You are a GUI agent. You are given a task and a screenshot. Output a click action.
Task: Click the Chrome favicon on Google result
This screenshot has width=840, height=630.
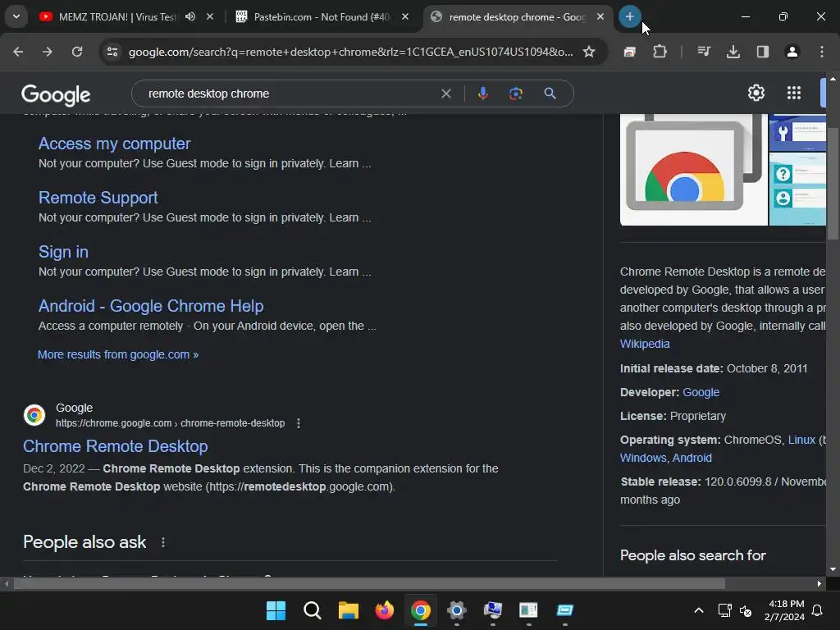pyautogui.click(x=34, y=415)
